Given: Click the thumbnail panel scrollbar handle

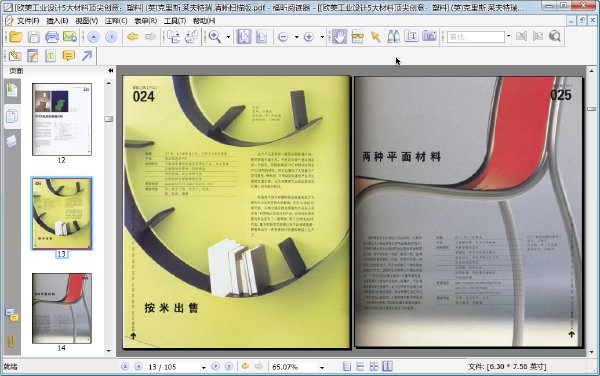Looking at the screenshot, I should tap(109, 119).
